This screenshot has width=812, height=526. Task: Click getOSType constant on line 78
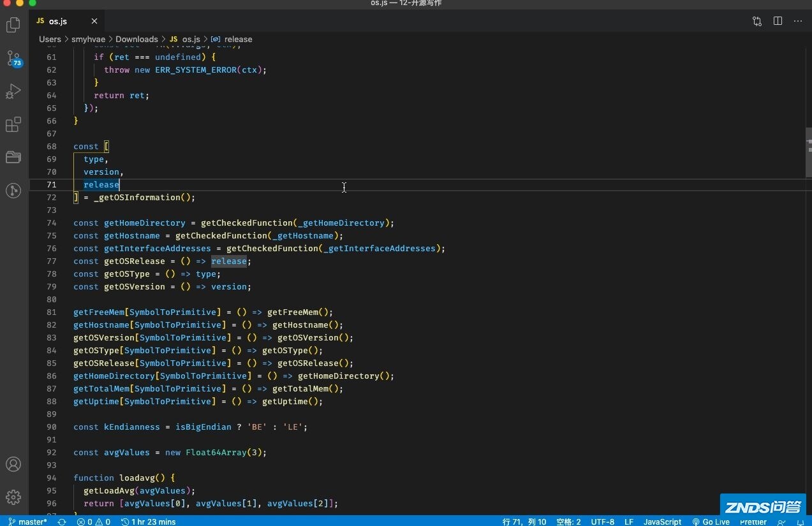pos(127,274)
